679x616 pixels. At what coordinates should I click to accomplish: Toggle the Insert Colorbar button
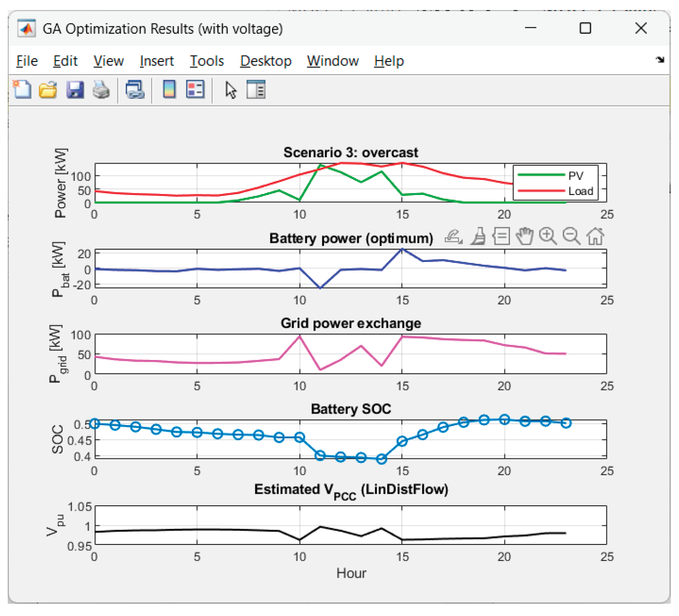point(169,90)
